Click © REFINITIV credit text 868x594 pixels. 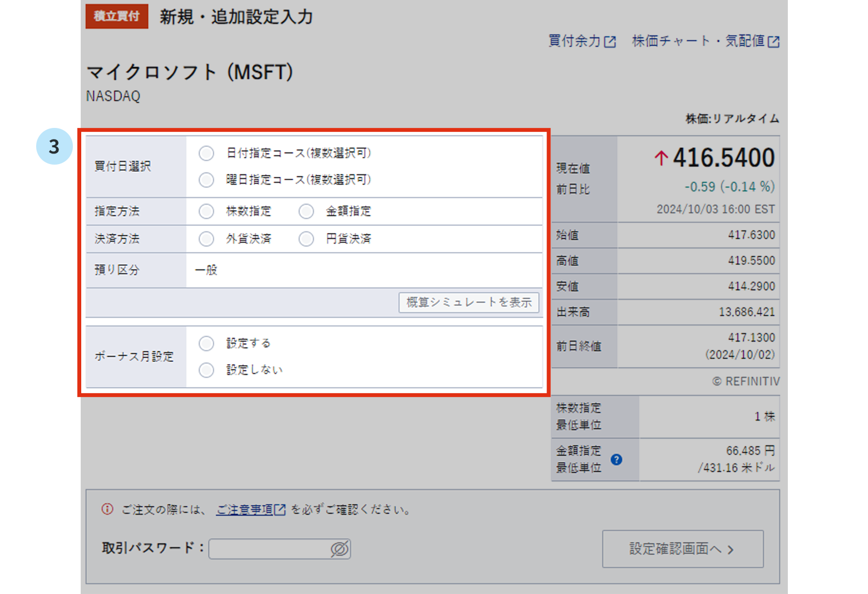pos(746,382)
